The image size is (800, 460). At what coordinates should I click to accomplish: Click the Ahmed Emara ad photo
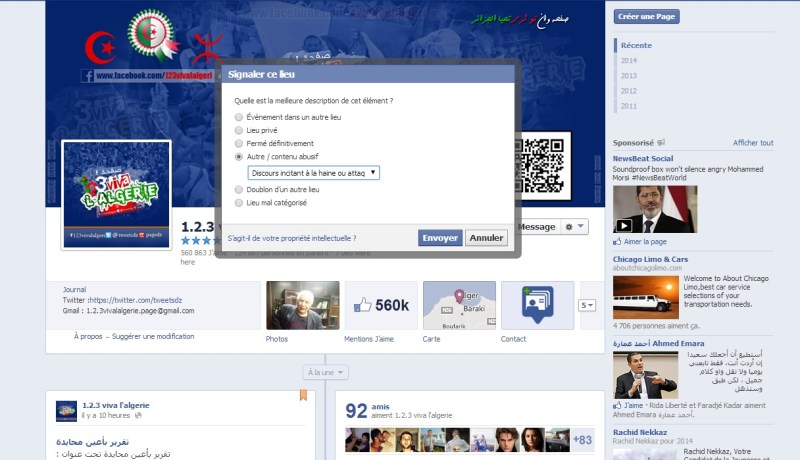point(645,375)
